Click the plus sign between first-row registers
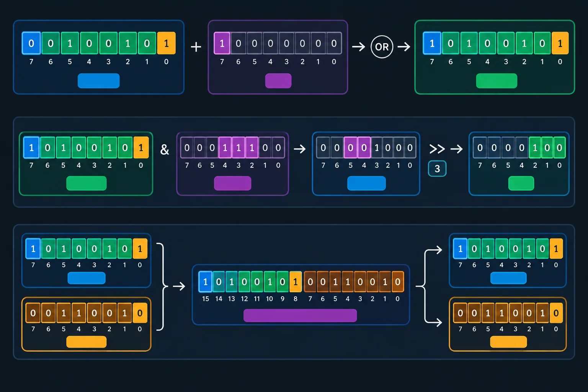 point(196,47)
